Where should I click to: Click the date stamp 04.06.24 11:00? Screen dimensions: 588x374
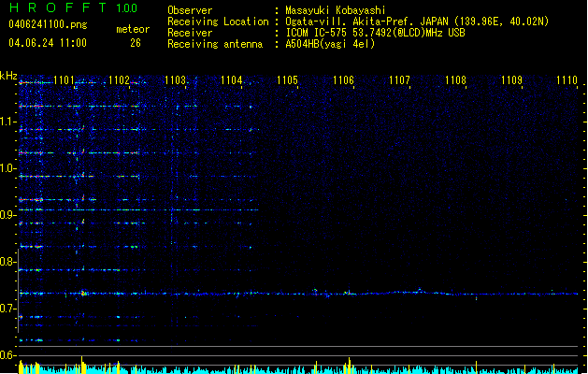point(48,43)
